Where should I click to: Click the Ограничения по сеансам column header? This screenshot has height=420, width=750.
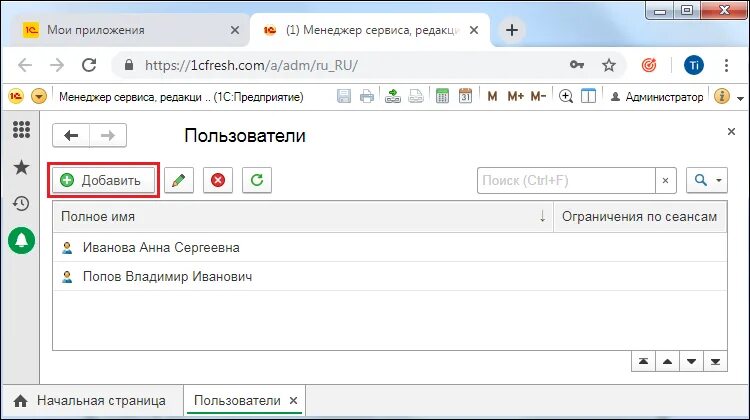640,217
